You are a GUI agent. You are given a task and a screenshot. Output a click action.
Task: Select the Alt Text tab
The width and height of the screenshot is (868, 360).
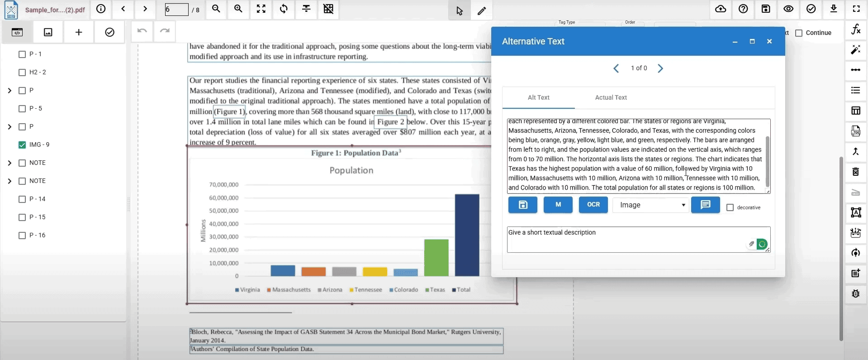[538, 97]
